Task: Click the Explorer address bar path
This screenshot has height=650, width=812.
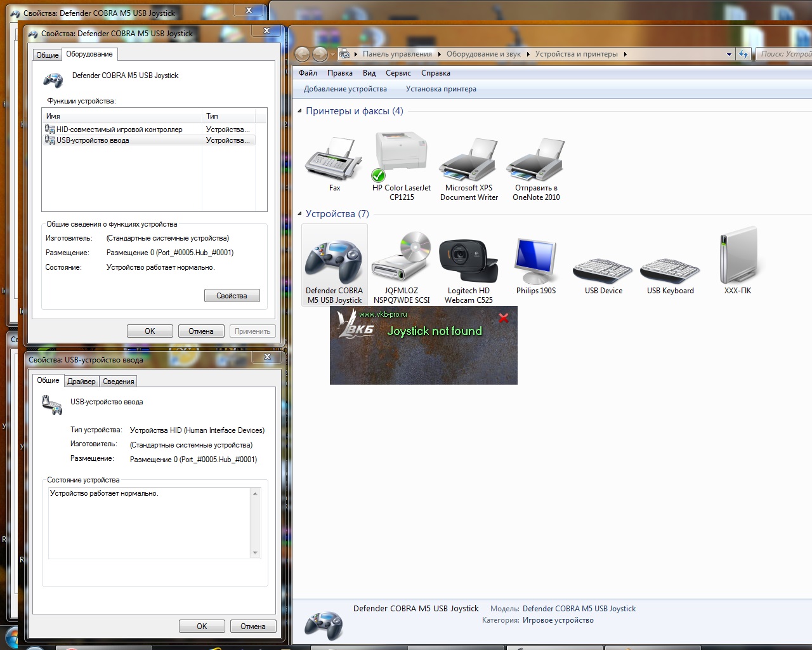Action: tap(536, 54)
